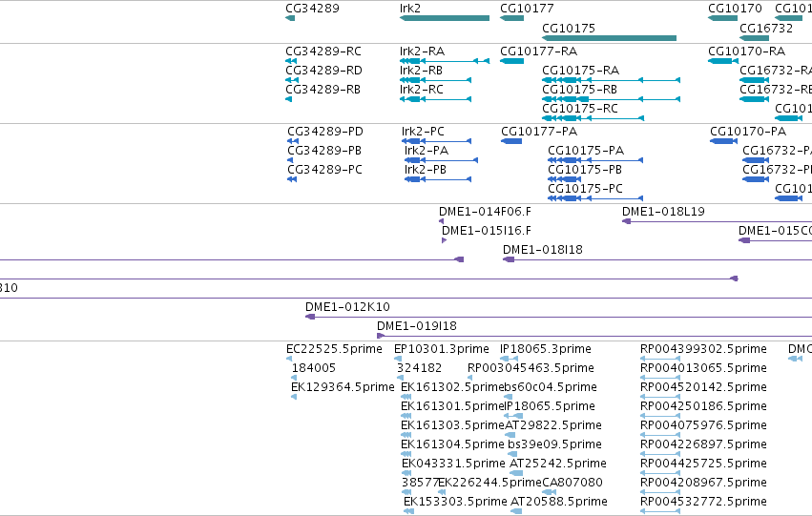Viewport: 812px width, 516px height.
Task: Open the bs39e09.5prime EST
Action: pyautogui.click(x=554, y=445)
